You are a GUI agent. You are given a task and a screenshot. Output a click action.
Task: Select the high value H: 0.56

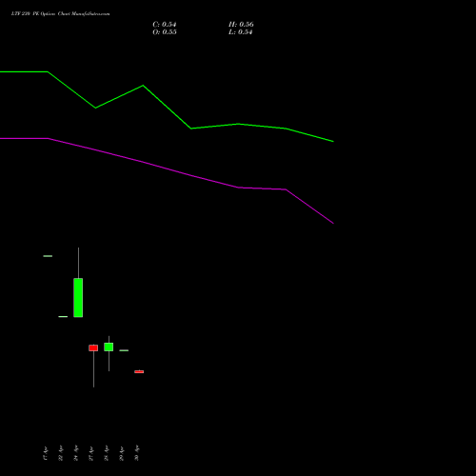pyautogui.click(x=241, y=25)
